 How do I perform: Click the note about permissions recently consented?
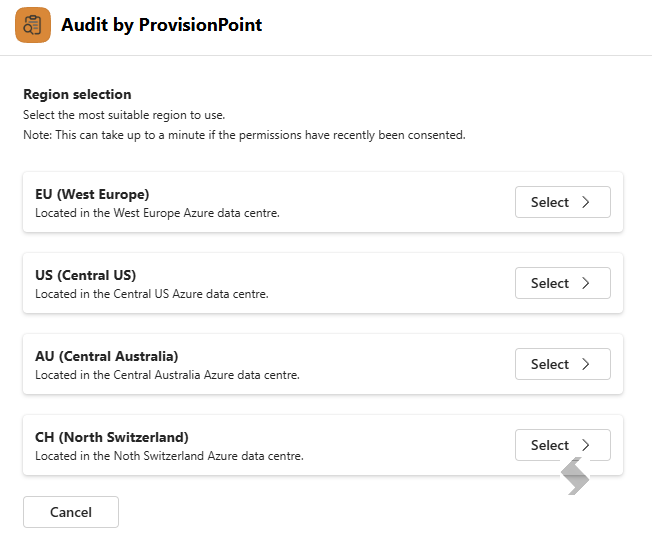click(x=244, y=135)
